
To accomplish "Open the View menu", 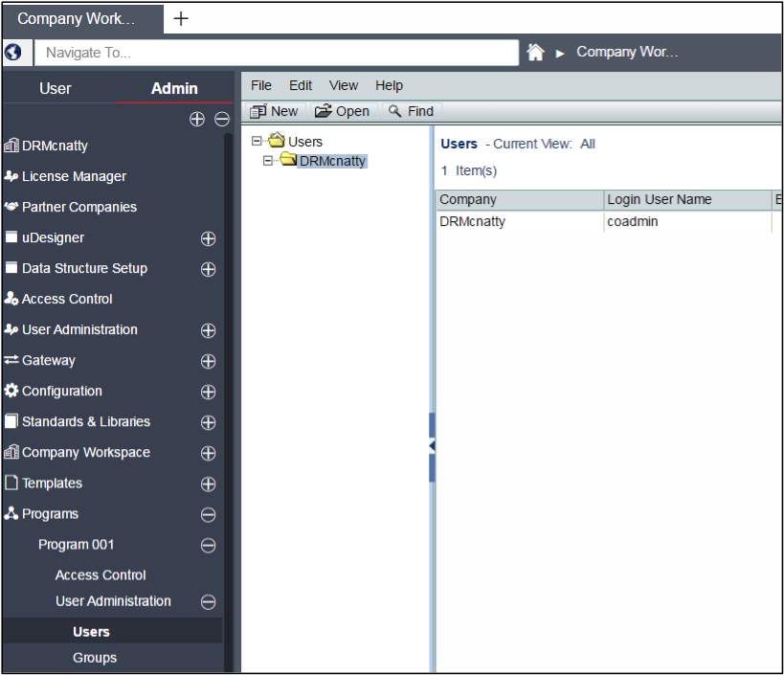I will tap(344, 85).
